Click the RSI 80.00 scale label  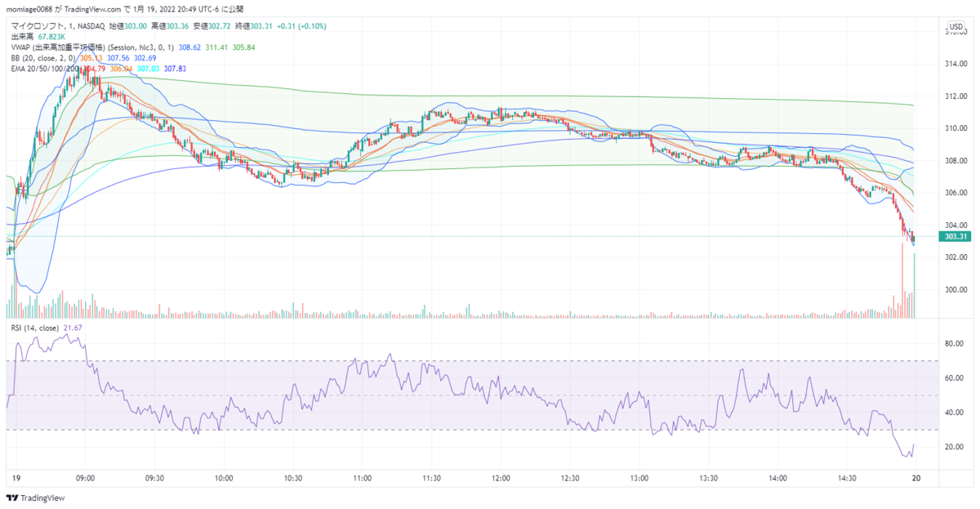(955, 344)
